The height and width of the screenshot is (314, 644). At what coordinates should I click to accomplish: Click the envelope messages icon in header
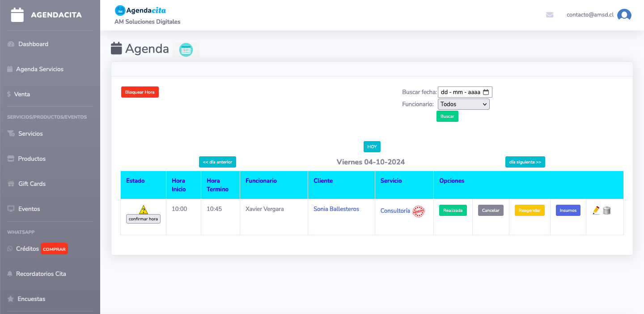click(550, 15)
